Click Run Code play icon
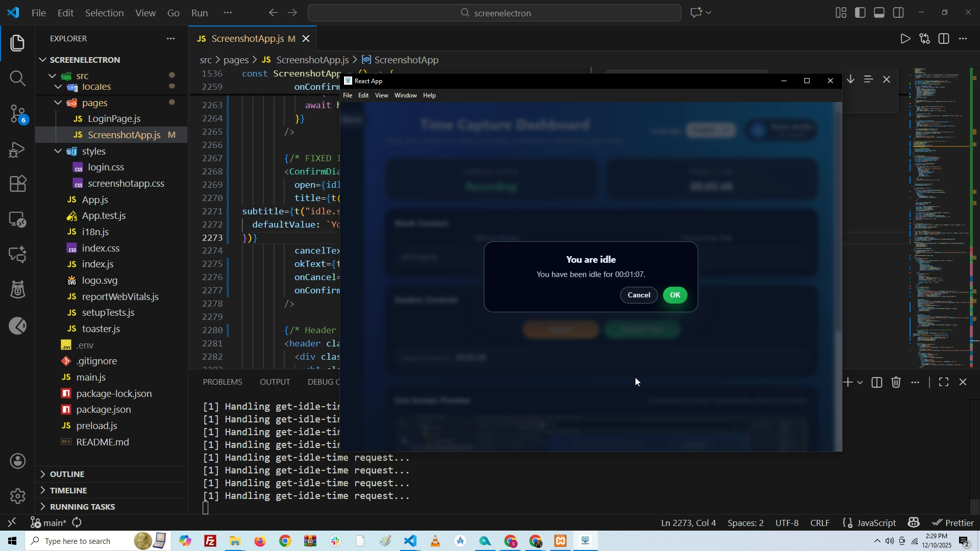The width and height of the screenshot is (980, 551). (x=905, y=39)
